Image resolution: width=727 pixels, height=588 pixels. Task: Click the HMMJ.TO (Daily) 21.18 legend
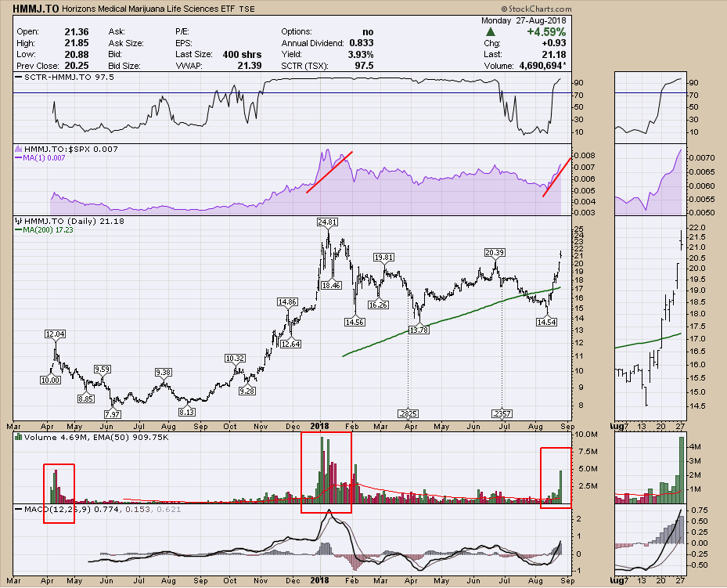coord(74,222)
